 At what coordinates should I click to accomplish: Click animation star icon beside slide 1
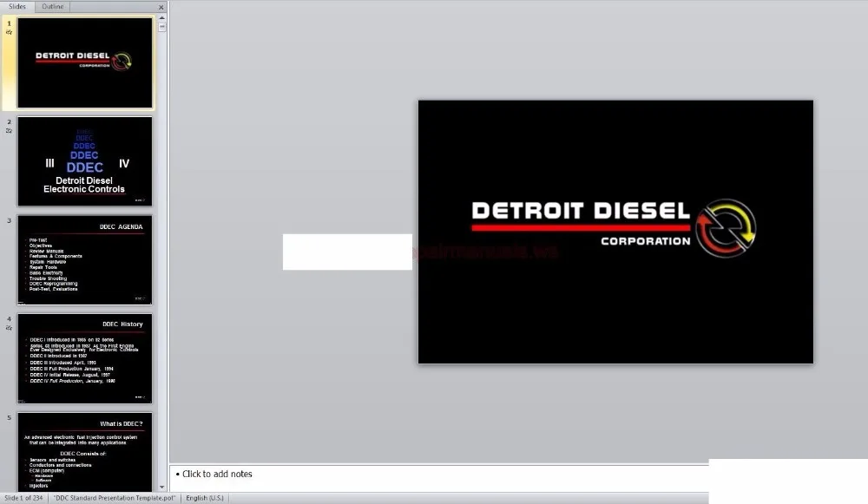click(9, 32)
